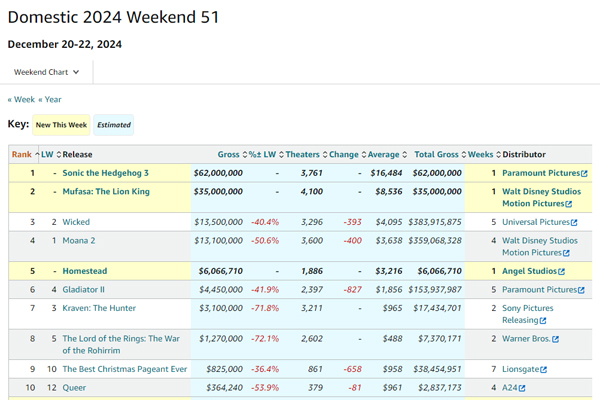Open Paramount Pictures link in Sonic row
Screen dimensions: 600x400
[541, 173]
